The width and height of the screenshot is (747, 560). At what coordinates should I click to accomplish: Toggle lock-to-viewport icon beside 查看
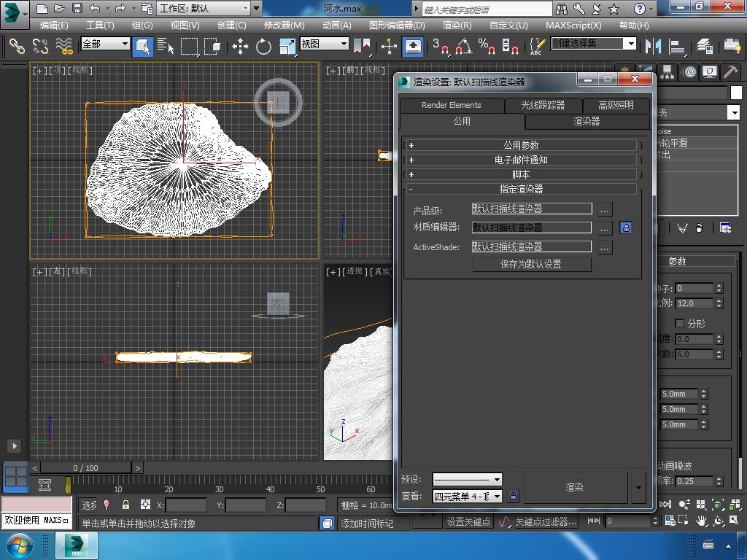point(513,496)
